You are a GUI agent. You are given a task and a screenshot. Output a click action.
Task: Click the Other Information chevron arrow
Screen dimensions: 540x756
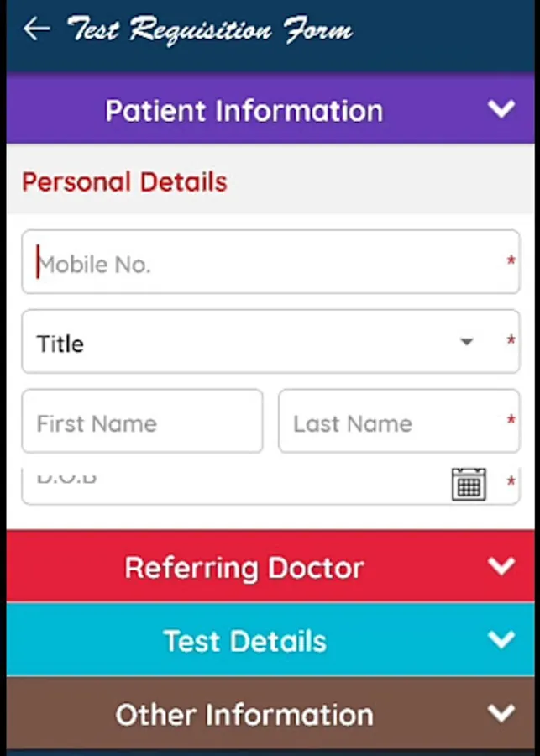pyautogui.click(x=501, y=714)
